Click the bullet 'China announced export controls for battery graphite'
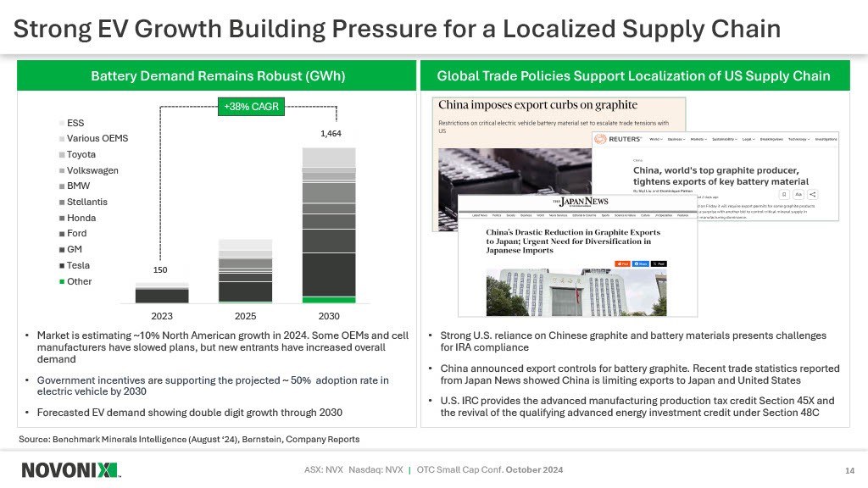The height and width of the screenshot is (488, 868). pyautogui.click(x=640, y=374)
